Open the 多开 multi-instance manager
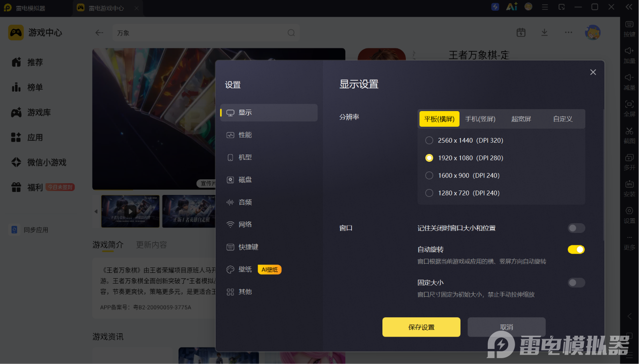Viewport: 639px width, 364px height. (x=629, y=162)
